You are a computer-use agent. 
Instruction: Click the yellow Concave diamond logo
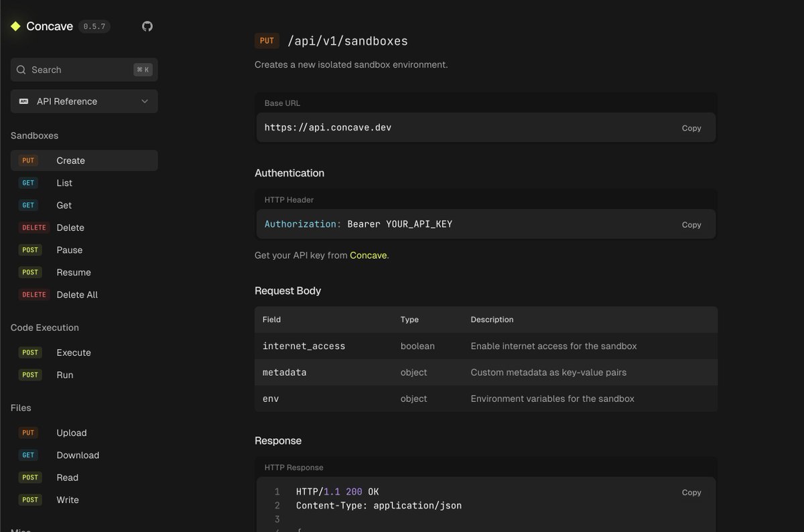click(x=16, y=26)
